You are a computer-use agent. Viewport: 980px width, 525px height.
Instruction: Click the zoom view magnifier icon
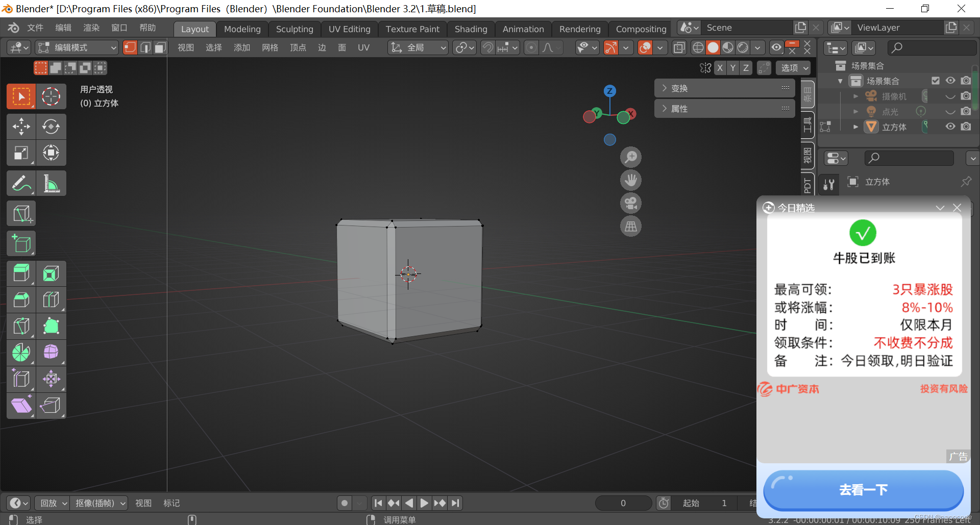pos(631,157)
